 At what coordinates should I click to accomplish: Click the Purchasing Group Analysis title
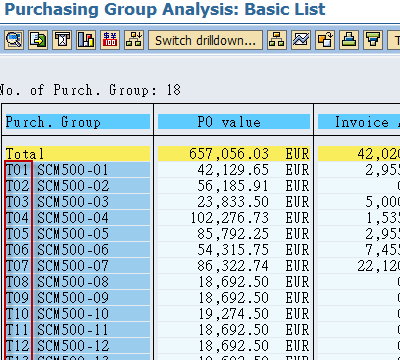coord(165,9)
